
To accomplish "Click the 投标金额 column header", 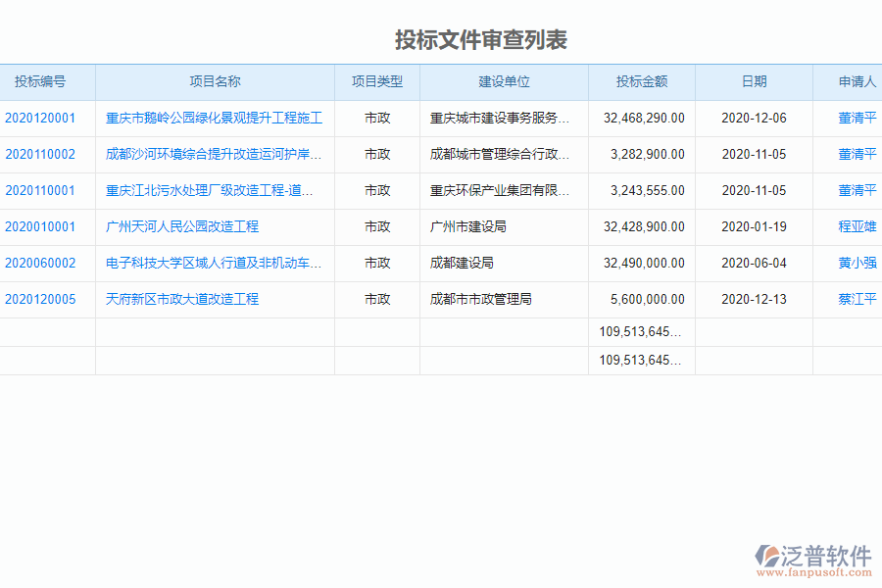I will [x=641, y=82].
